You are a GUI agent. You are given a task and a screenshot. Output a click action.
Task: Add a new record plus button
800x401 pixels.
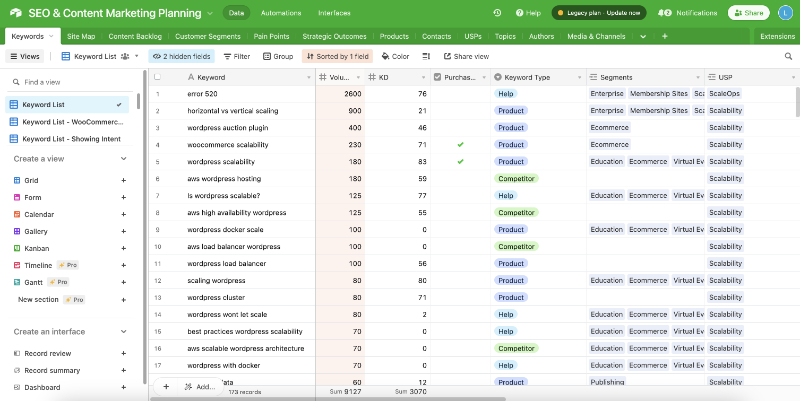click(166, 387)
